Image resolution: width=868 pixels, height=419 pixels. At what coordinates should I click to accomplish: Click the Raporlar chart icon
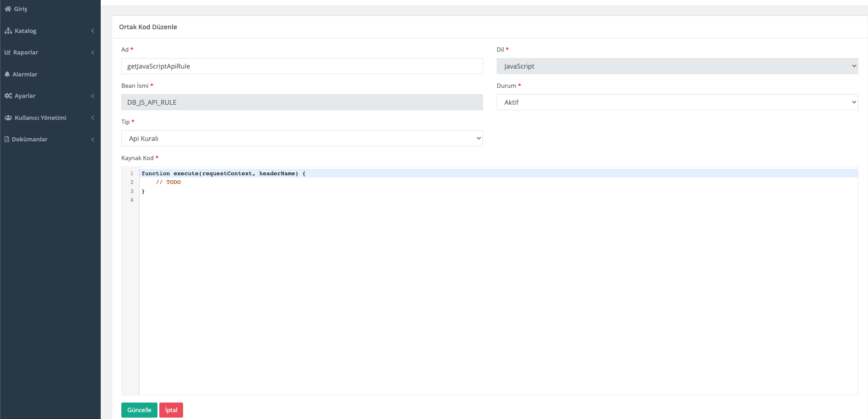[7, 52]
